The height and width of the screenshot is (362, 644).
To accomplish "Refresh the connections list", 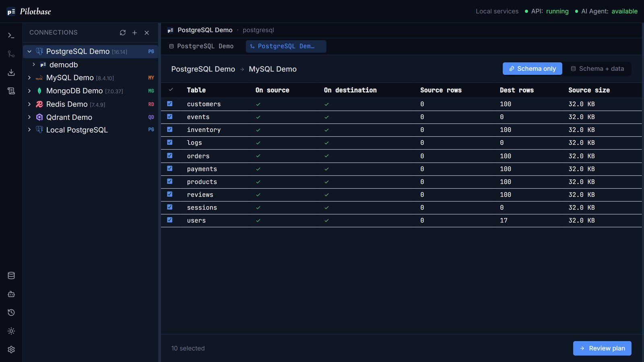I will tap(123, 33).
